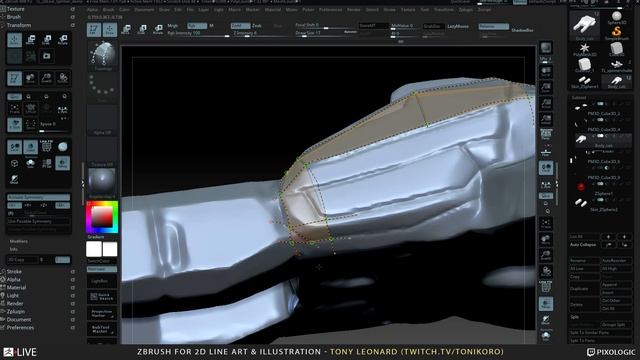Click the Delete subtool button
This screenshot has width=640, height=360.
coord(584,304)
